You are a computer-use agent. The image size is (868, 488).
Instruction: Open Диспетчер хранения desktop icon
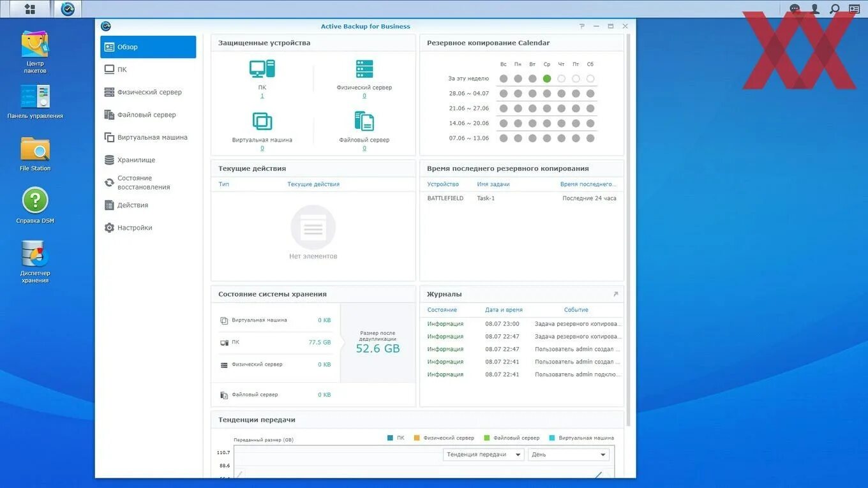pos(35,262)
